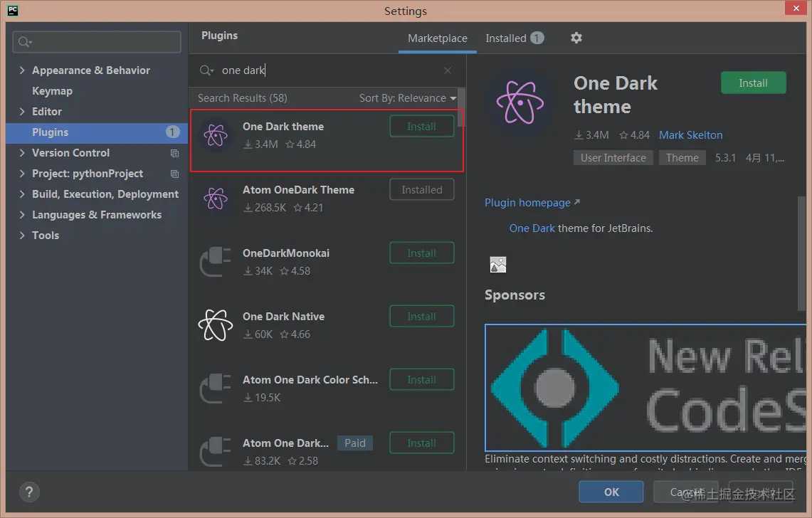Expand Project: pythonProject node
Screen dimensions: 812x518
(x=22, y=174)
